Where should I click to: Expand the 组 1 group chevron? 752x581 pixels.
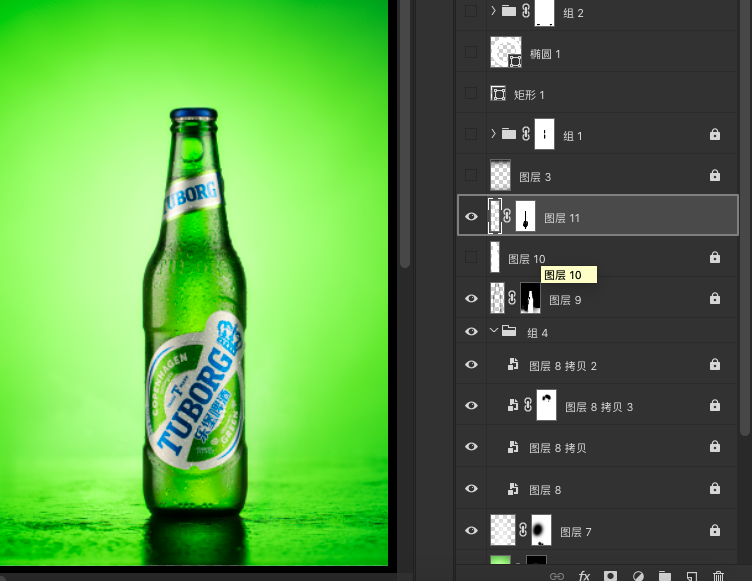click(x=493, y=133)
